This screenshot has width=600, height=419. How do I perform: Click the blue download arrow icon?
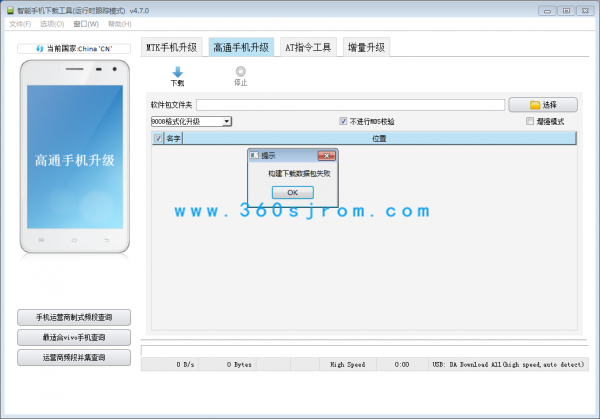pos(178,72)
